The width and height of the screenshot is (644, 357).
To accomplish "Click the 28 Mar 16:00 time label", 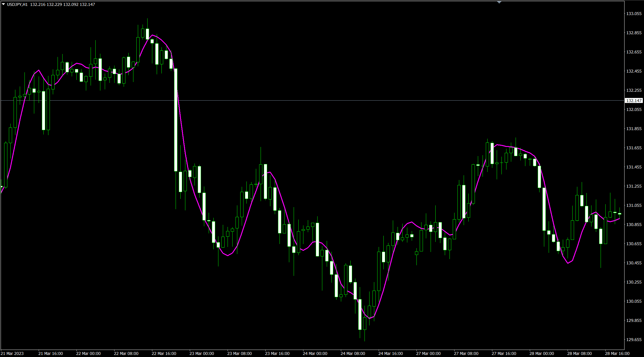I will (x=617, y=353).
